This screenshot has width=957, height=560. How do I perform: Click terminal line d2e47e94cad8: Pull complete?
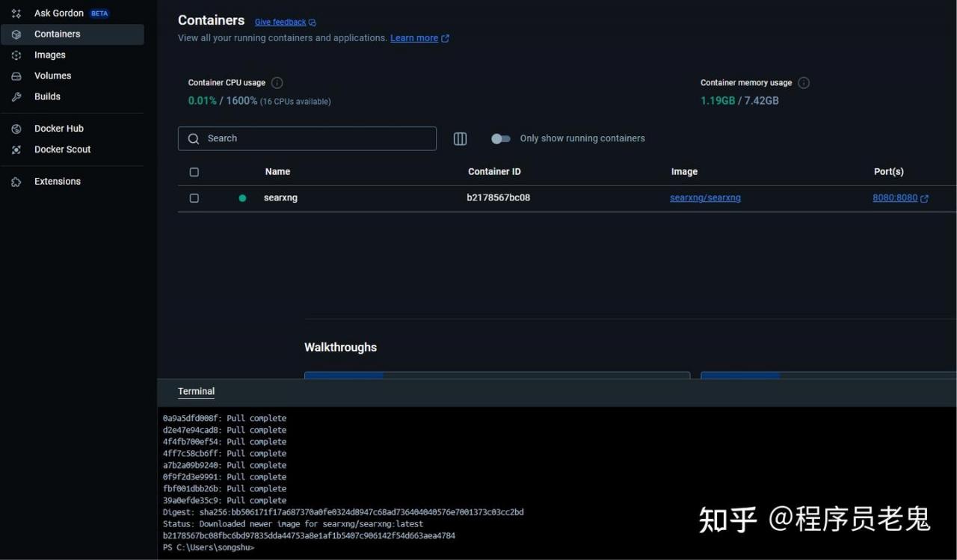(x=224, y=431)
